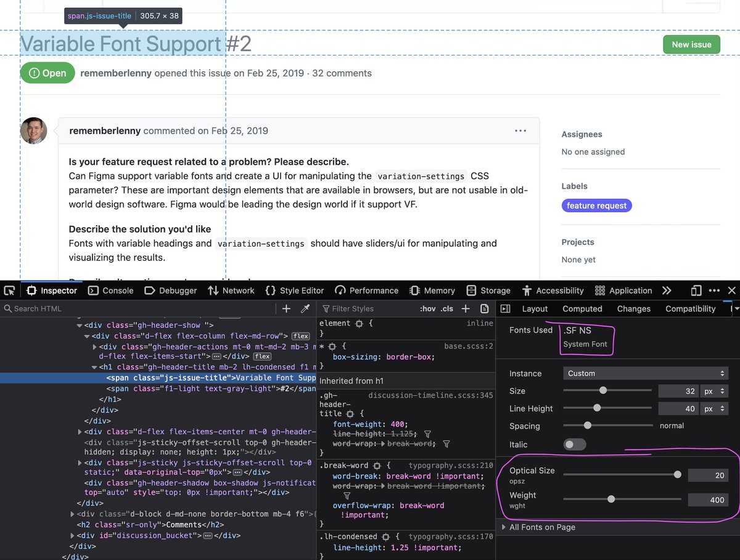Edit the Size value 32 field
This screenshot has width=740, height=560.
click(x=678, y=391)
